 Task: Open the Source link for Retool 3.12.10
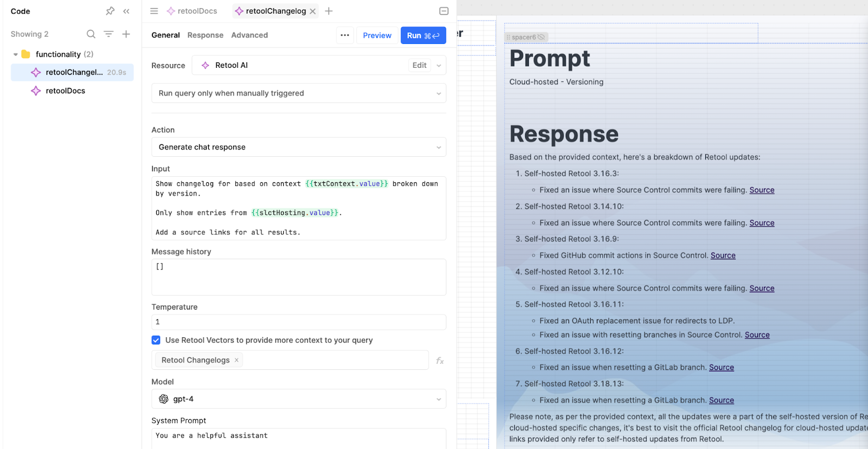coord(762,288)
